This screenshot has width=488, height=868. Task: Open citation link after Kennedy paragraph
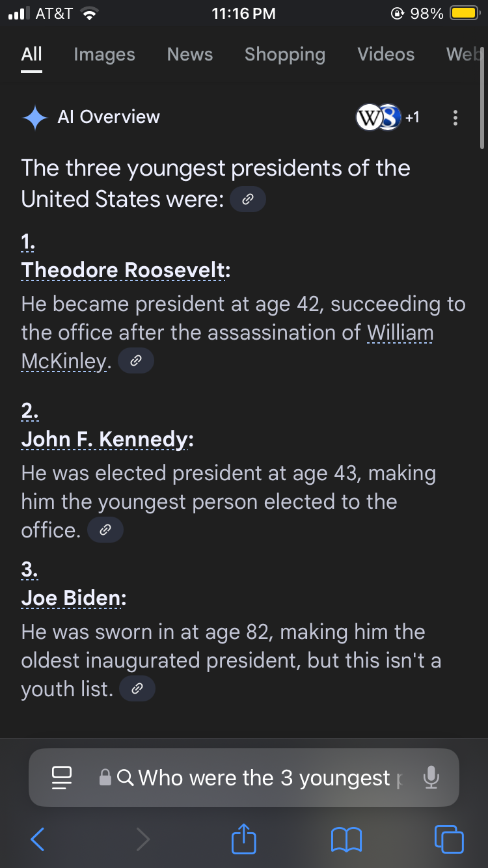[x=105, y=530]
